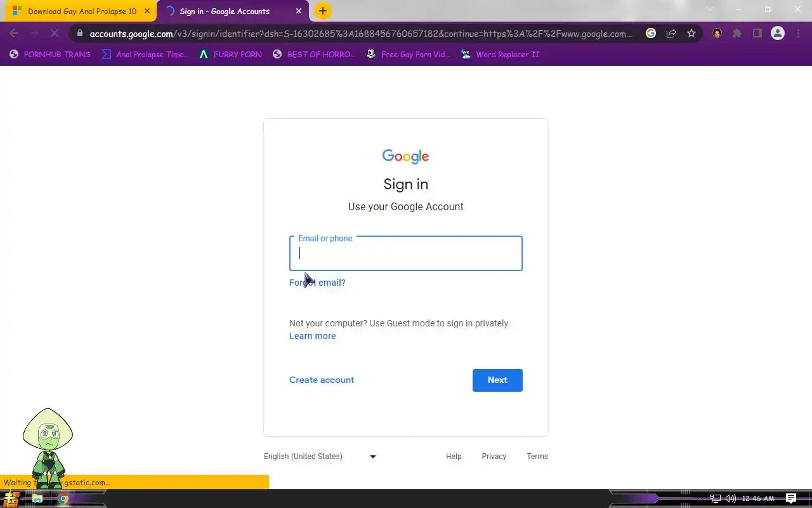
Task: Click the green cartoon character desktop mascot
Action: coord(48,448)
